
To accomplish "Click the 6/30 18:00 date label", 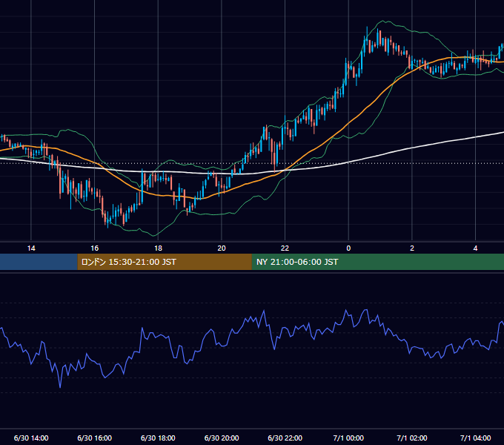I will [158, 438].
